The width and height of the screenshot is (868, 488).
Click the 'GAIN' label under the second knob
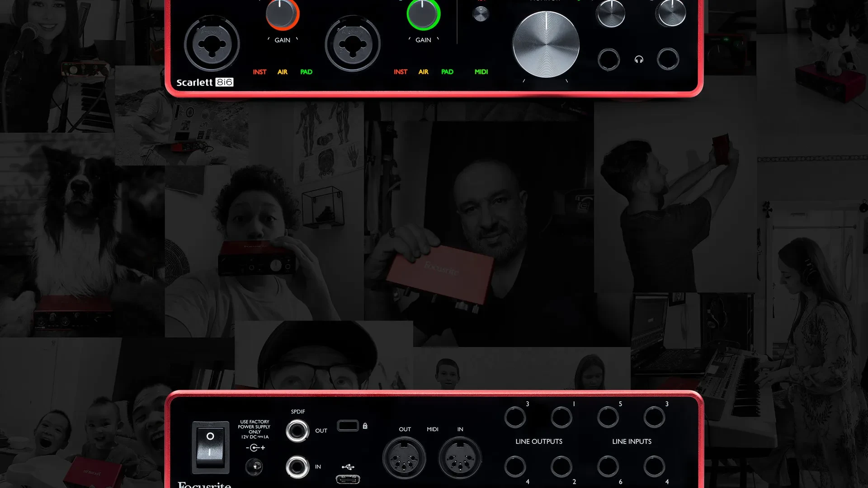click(x=423, y=40)
